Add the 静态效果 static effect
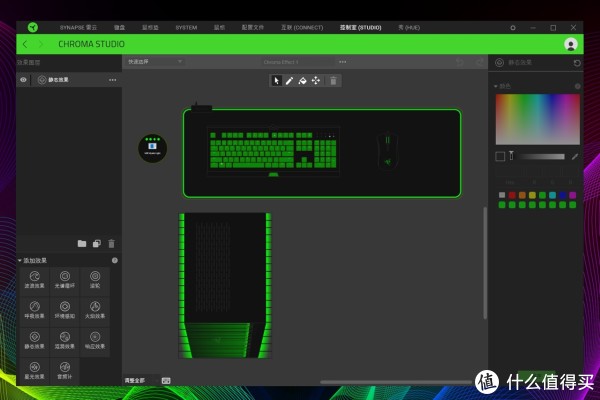The height and width of the screenshot is (400, 600). 34,341
